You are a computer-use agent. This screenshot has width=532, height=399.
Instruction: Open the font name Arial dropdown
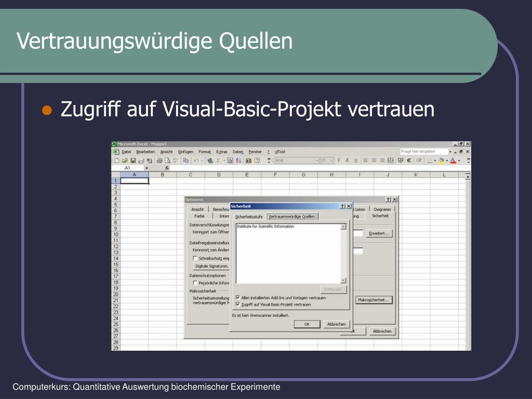[x=317, y=161]
